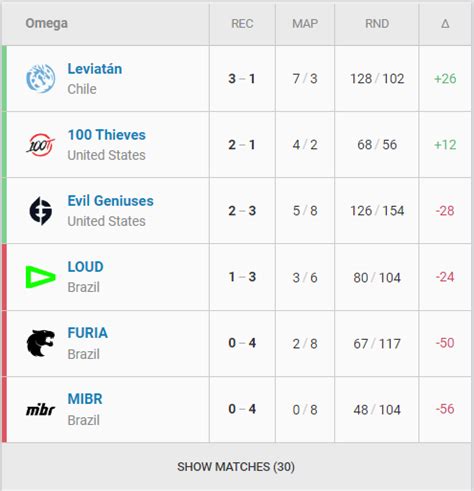Click MIBR's -56 round difference
Viewport: 474px width, 491px height.
tap(445, 409)
